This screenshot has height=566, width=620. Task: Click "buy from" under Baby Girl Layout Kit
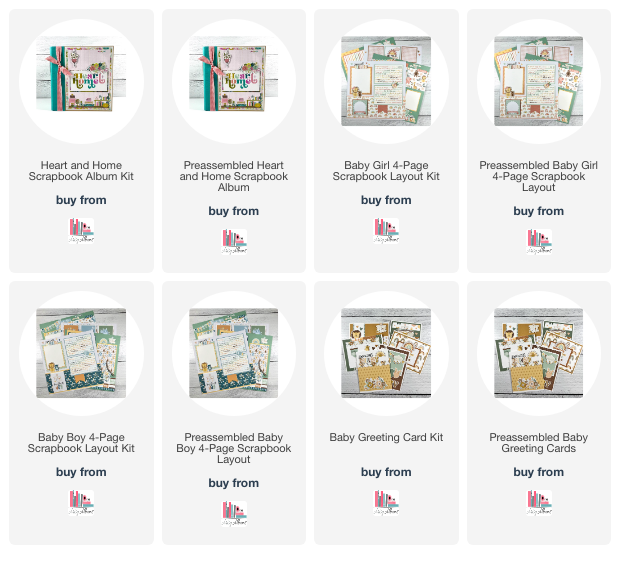coord(386,200)
